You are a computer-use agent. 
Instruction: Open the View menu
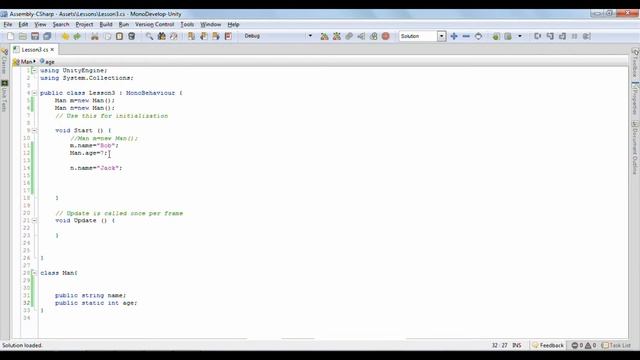40,24
